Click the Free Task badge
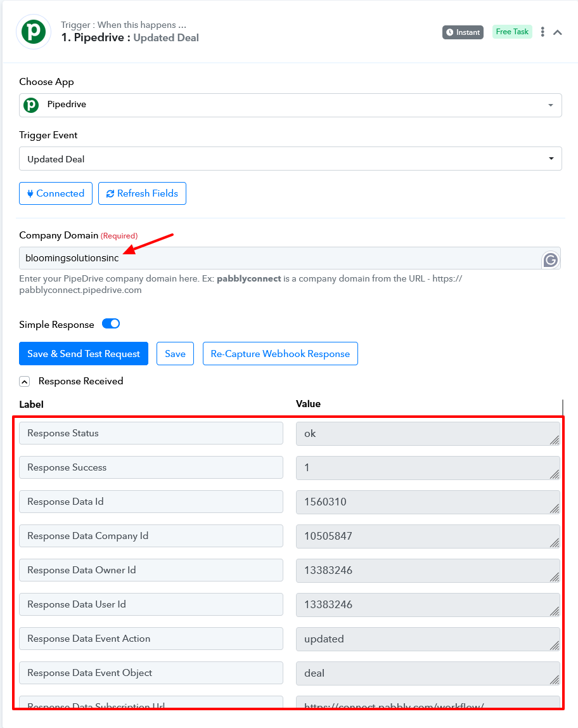The height and width of the screenshot is (728, 578). coord(512,32)
